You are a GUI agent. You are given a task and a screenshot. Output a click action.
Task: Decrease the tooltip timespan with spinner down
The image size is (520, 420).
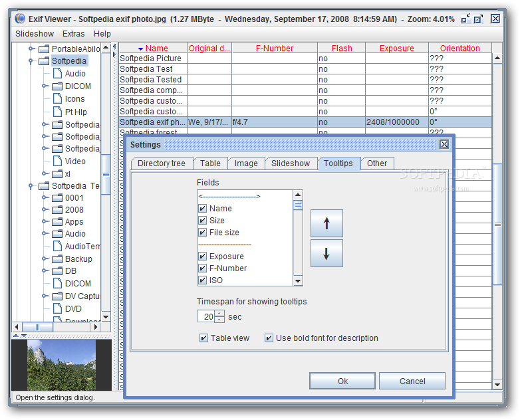[x=219, y=319]
